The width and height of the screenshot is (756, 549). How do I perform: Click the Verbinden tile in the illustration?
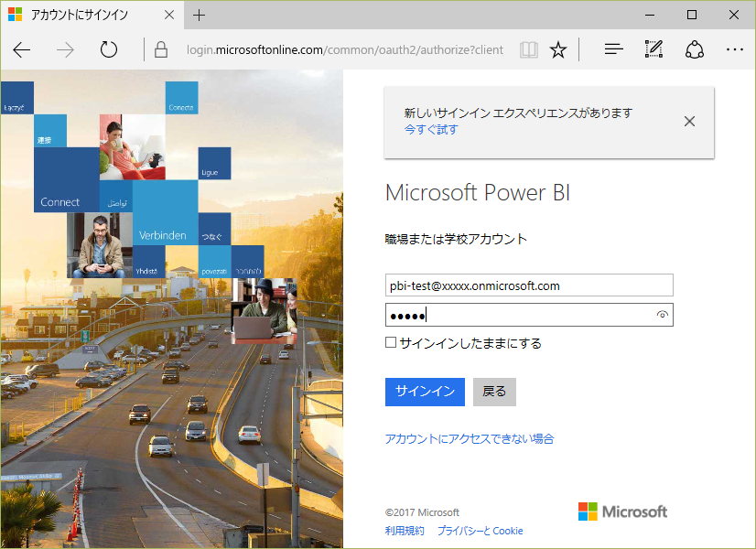click(x=165, y=212)
